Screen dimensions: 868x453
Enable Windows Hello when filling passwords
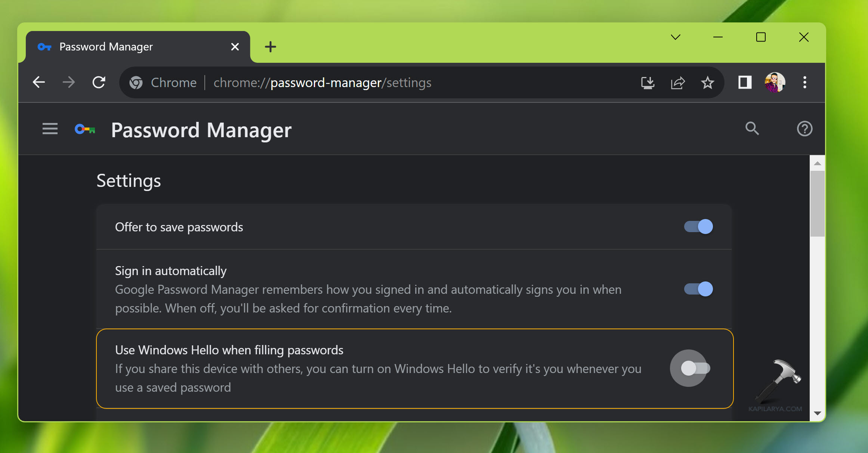point(695,369)
